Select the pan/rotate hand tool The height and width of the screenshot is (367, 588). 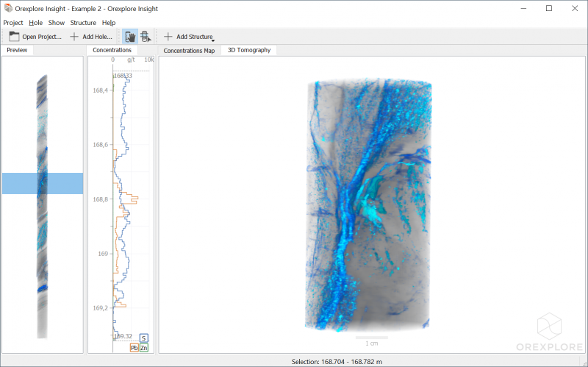(x=130, y=36)
